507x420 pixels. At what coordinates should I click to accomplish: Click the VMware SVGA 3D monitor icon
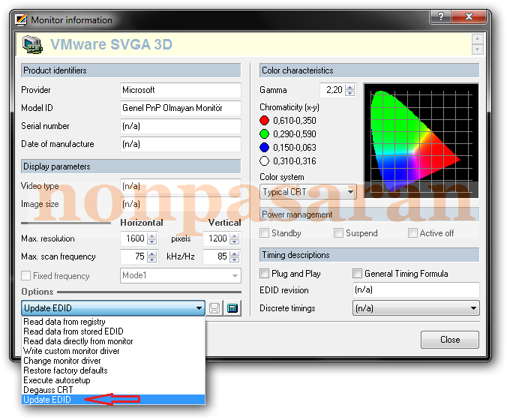click(x=32, y=44)
